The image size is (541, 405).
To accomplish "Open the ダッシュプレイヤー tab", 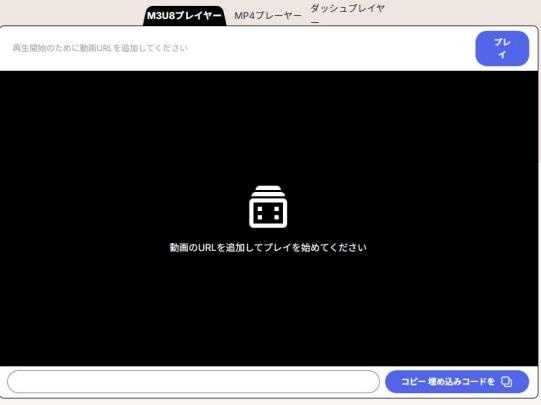I will 347,14.
